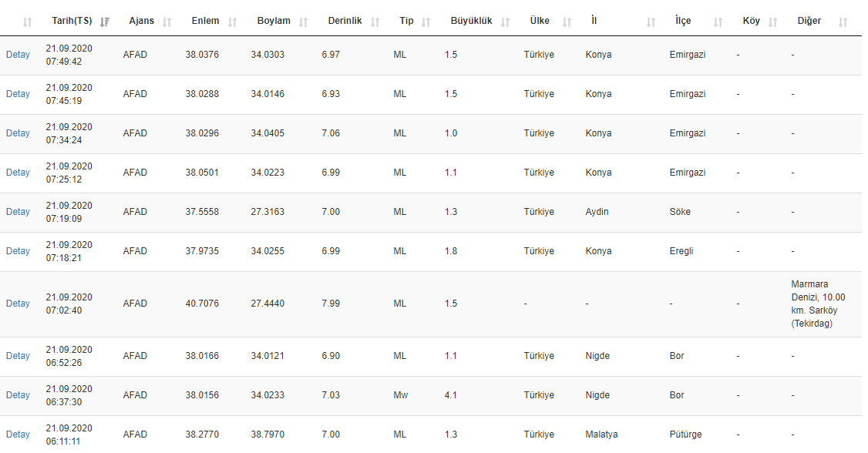Open Detay link for Söke Aydin event
Viewport: 868px width, 453px height.
18,212
